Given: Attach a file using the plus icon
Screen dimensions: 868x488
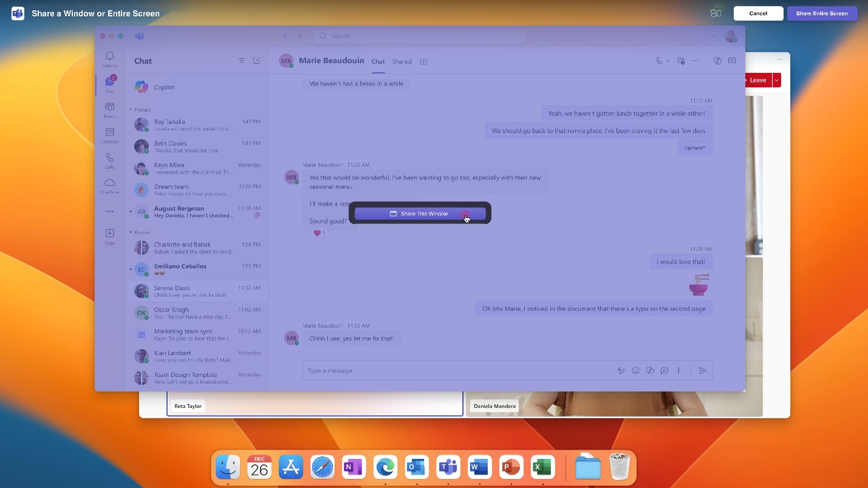Looking at the screenshot, I should point(678,370).
